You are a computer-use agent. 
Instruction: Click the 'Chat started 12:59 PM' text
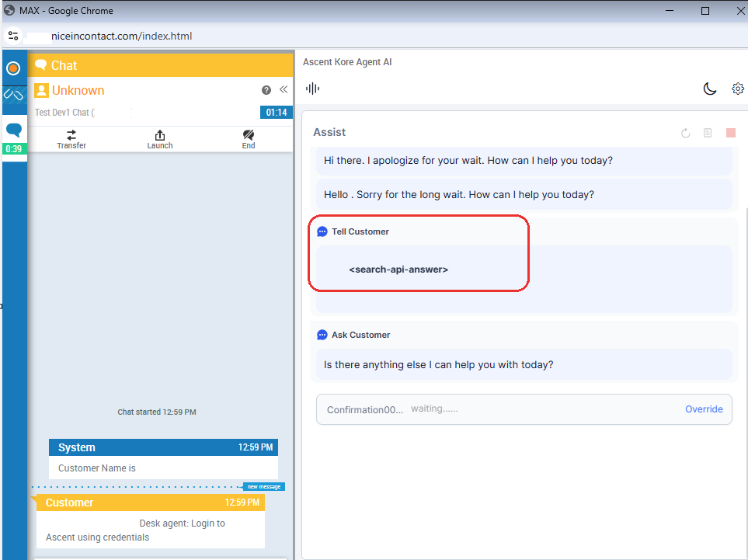(x=156, y=412)
